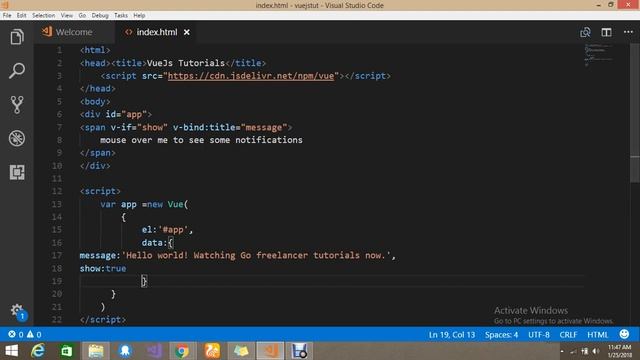The height and width of the screenshot is (360, 640).
Task: Open Google Chrome from the taskbar
Action: tap(182, 351)
